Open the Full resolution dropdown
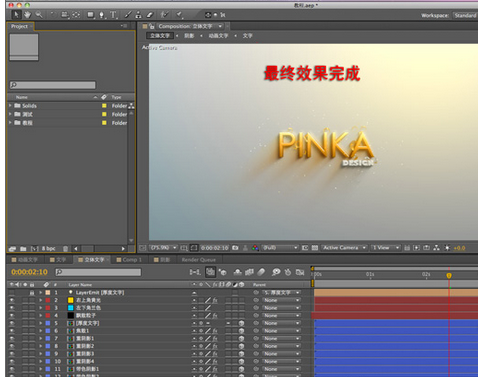Screen dimensions: 478x377 click(x=280, y=248)
